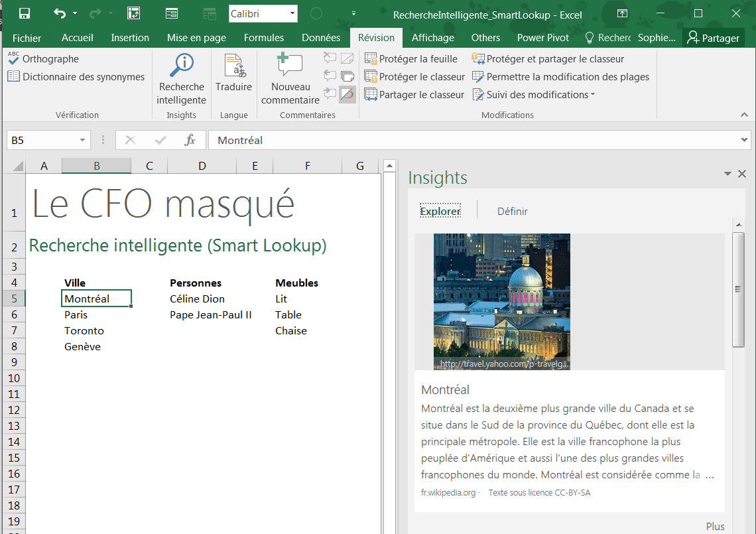
Task: Switch to the Formules ribbon tab
Action: (x=263, y=38)
